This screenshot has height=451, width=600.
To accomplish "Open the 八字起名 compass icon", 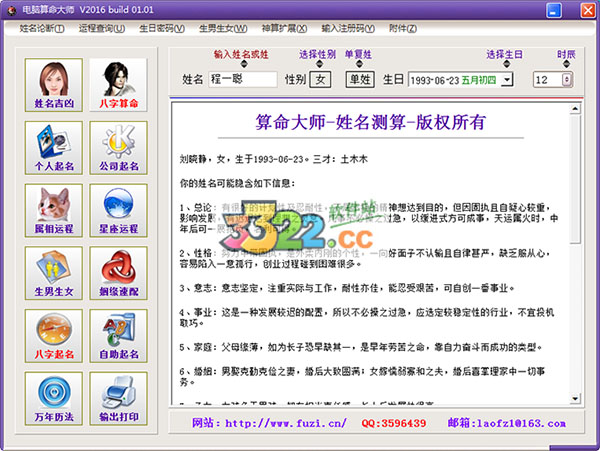I will coord(54,336).
